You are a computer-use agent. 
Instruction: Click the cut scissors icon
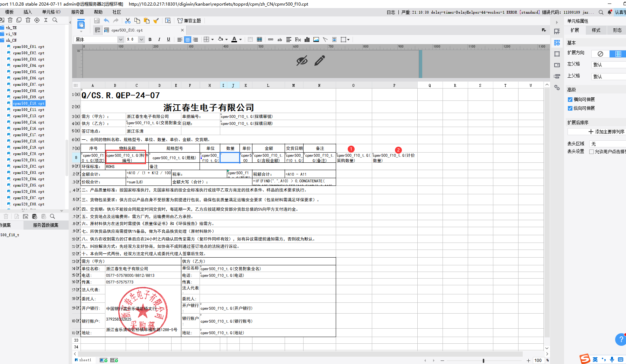click(x=128, y=21)
